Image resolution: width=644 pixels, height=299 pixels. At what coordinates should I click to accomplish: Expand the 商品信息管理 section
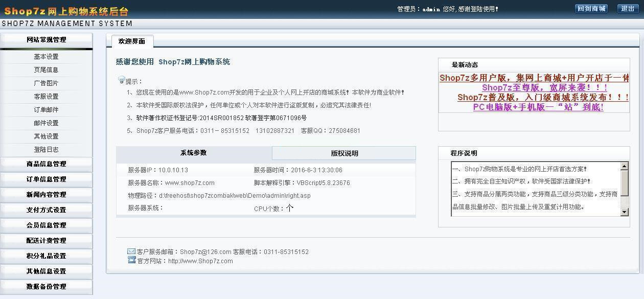(46, 164)
